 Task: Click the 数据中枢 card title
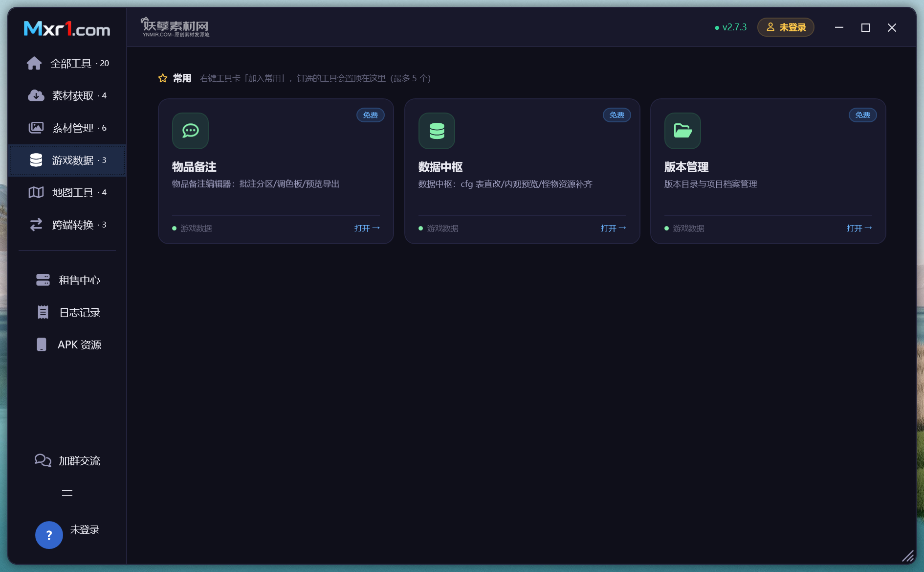[x=440, y=167]
